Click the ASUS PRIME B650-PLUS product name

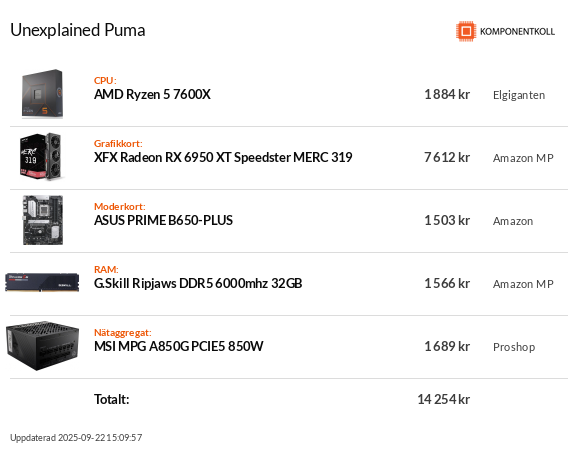click(x=163, y=220)
